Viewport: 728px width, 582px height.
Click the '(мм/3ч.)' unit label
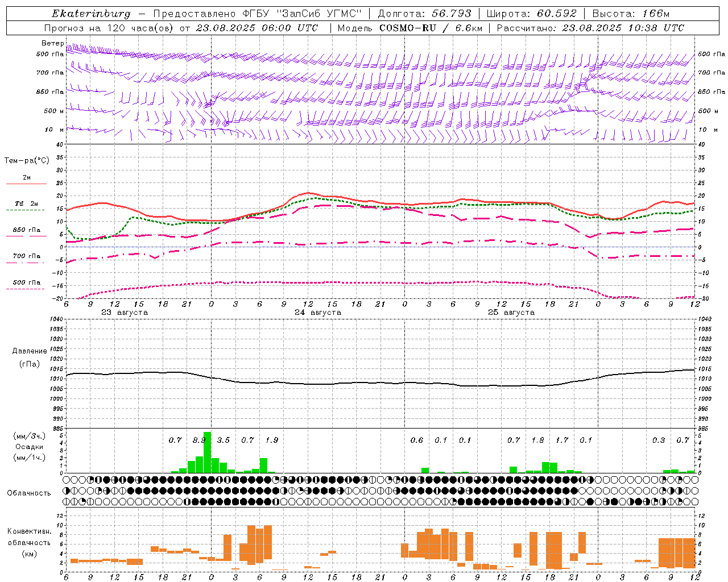[x=28, y=436]
